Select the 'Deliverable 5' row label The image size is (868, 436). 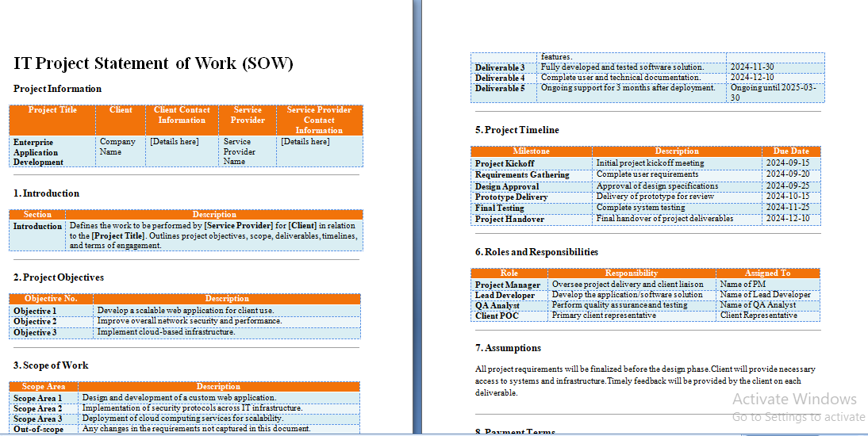pyautogui.click(x=500, y=89)
